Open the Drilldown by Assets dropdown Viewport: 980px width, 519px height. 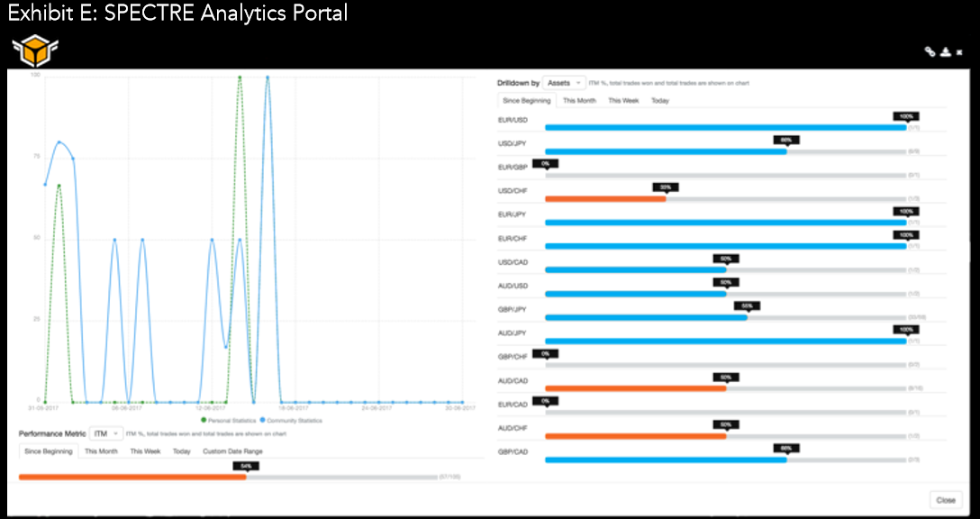[x=563, y=83]
